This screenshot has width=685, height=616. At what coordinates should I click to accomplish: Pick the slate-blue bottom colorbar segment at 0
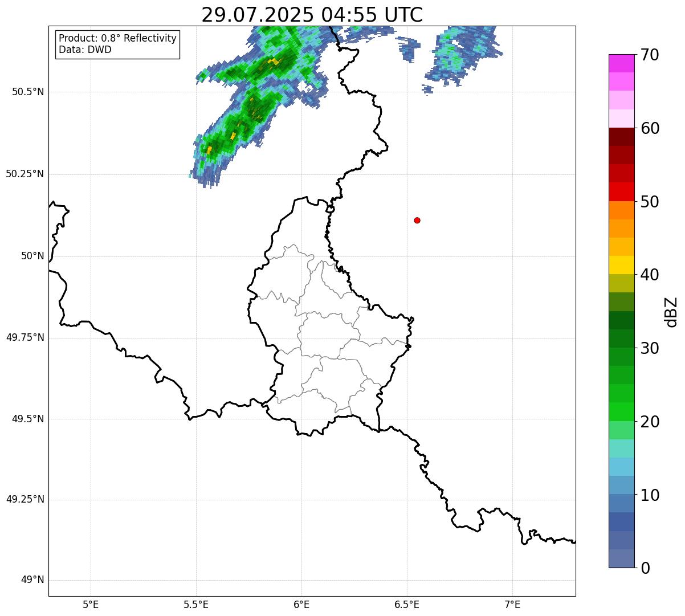tap(621, 558)
